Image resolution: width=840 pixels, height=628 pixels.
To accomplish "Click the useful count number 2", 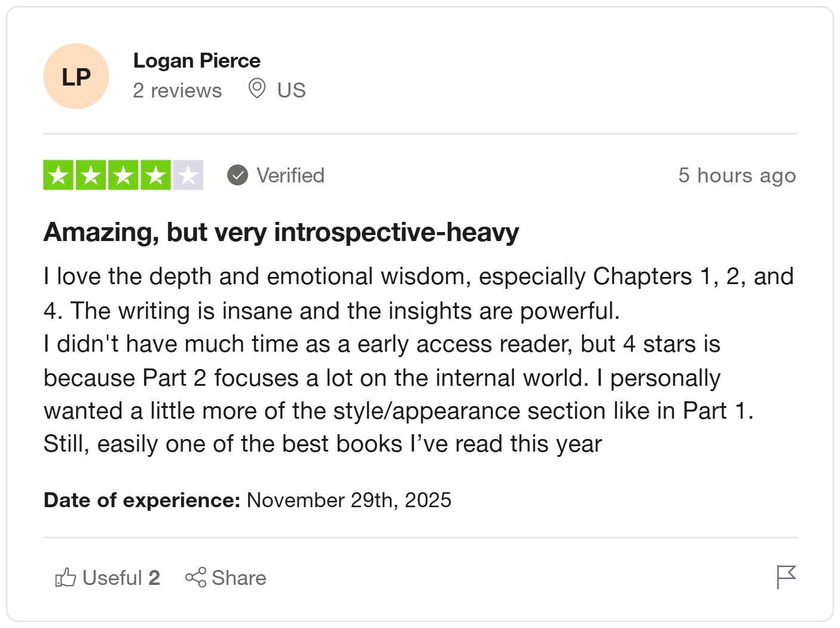I will 154,578.
